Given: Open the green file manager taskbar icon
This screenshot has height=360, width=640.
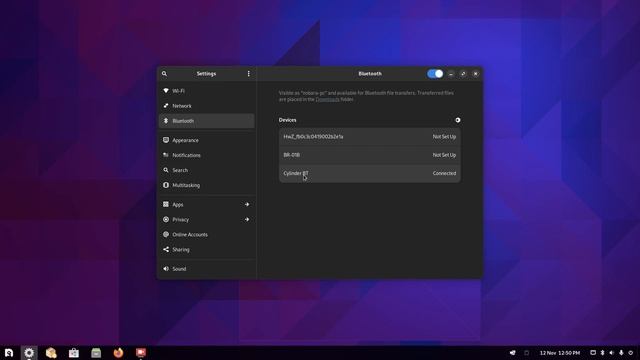Looking at the screenshot, I should click(x=96, y=353).
